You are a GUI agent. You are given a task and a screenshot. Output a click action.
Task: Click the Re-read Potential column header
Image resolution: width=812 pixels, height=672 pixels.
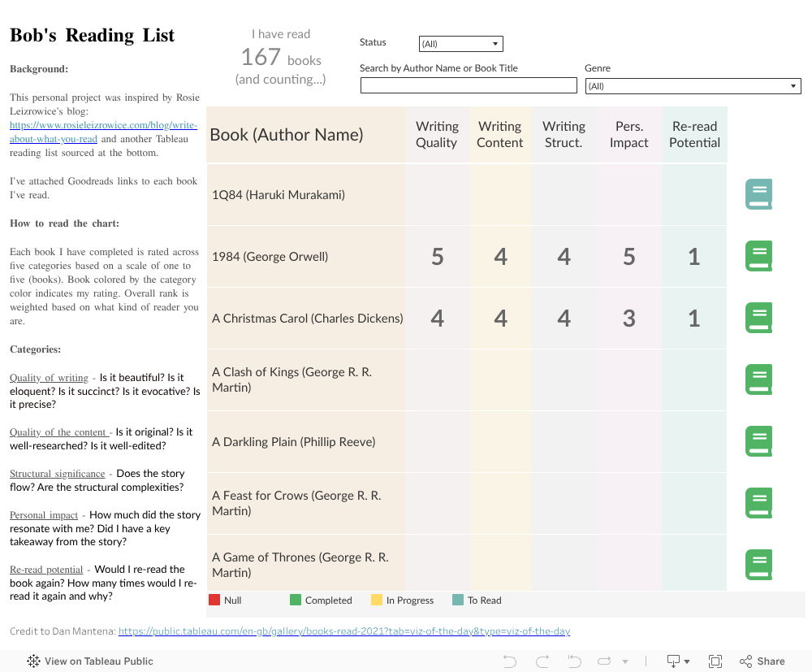point(694,135)
